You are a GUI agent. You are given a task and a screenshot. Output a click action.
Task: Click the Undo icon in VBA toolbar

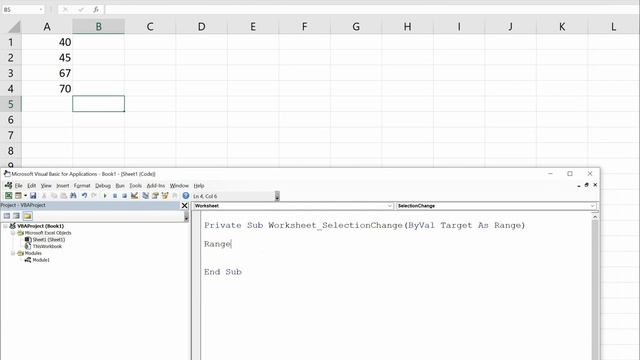[x=84, y=196]
